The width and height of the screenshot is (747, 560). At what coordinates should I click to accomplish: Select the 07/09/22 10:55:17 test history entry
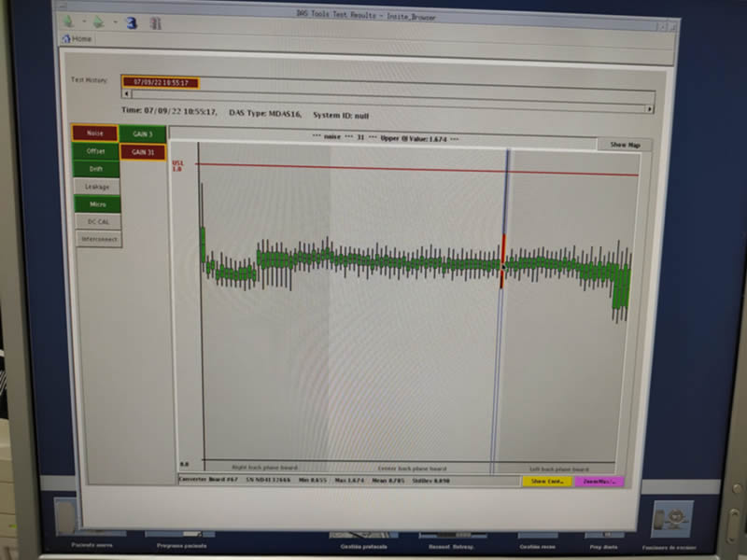pyautogui.click(x=161, y=83)
